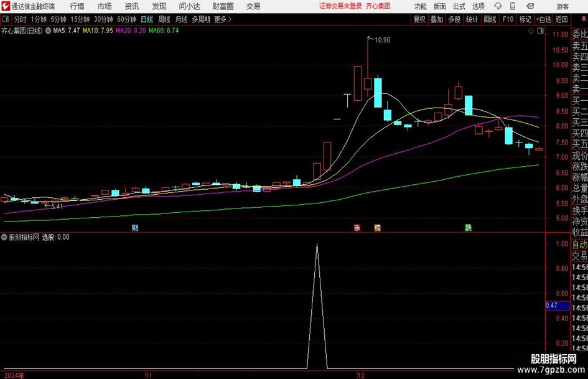Screen dimensions: 588x379
Task: Open the 发现 menu
Action: [x=159, y=6]
